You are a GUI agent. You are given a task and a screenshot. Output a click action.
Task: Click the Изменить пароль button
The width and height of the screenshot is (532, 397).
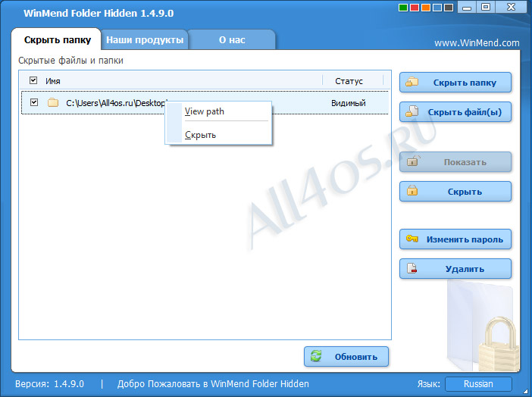tap(455, 239)
